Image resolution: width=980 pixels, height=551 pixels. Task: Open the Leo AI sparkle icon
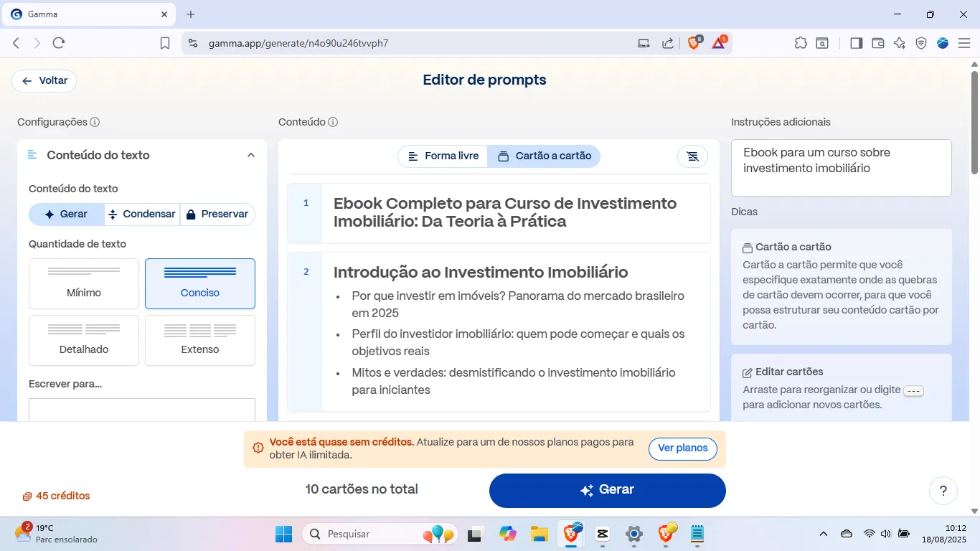click(x=900, y=43)
